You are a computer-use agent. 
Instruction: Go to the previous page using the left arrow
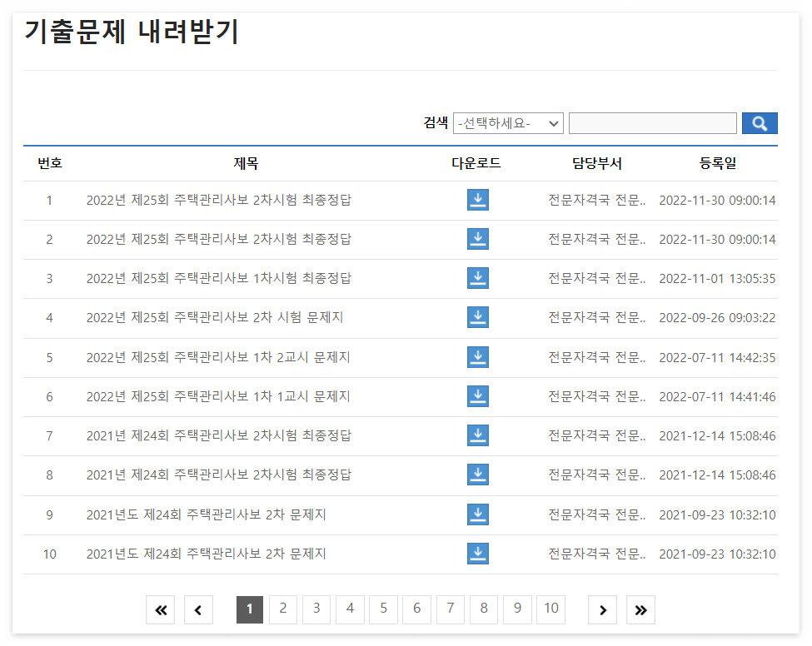(198, 609)
